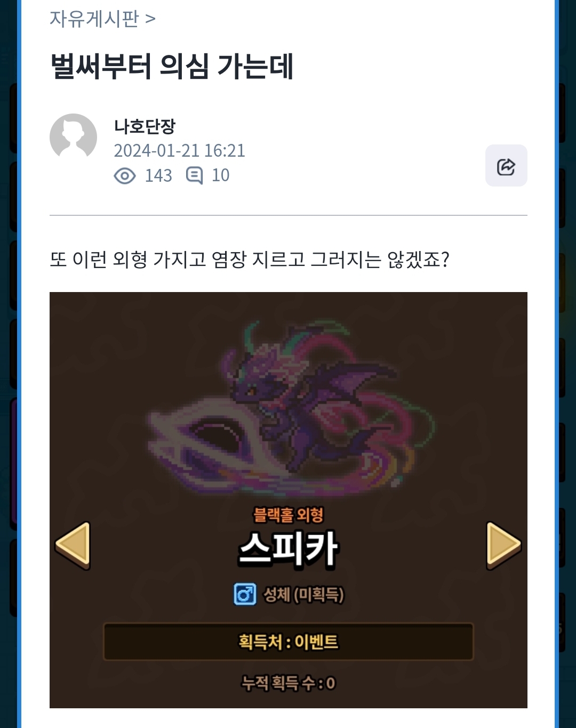The height and width of the screenshot is (728, 576).
Task: Click the comment count 10
Action: point(220,175)
